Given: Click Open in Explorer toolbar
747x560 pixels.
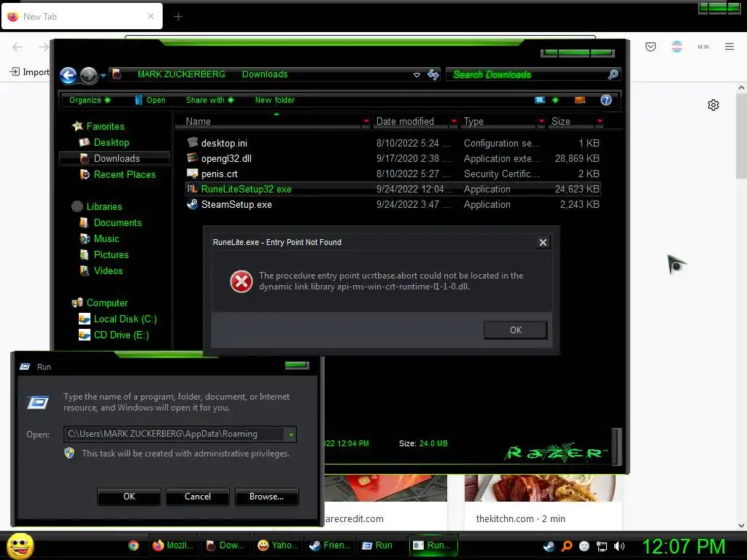Looking at the screenshot, I should pyautogui.click(x=150, y=100).
